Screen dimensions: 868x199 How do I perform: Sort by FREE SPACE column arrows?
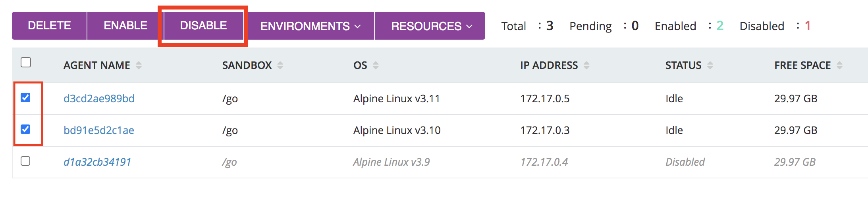click(x=839, y=65)
